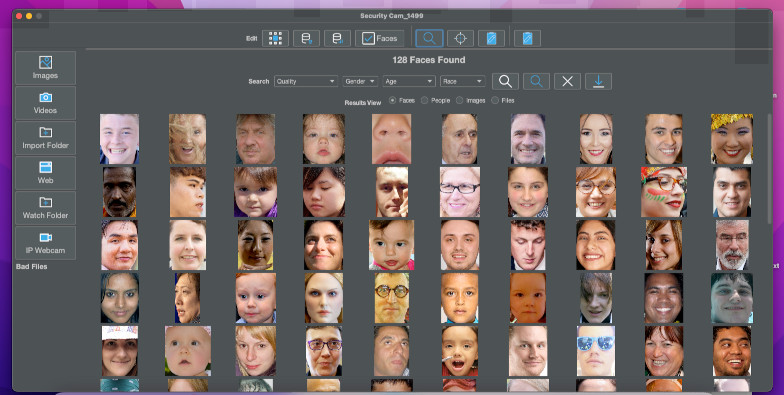This screenshot has width=784, height=395.
Task: Click the clipboard icon beside the crosshair button
Action: coord(491,38)
